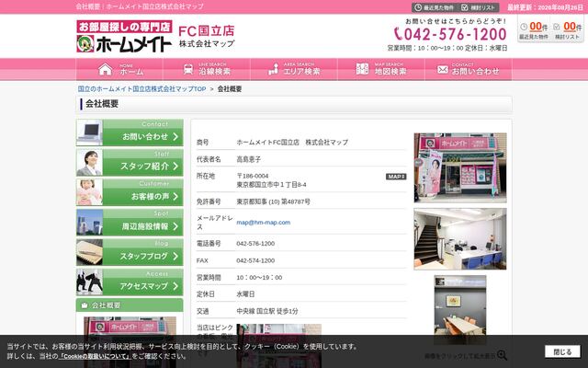Click the license number 東京都知事 (10) 第48787号
The image size is (588, 368).
click(x=274, y=201)
